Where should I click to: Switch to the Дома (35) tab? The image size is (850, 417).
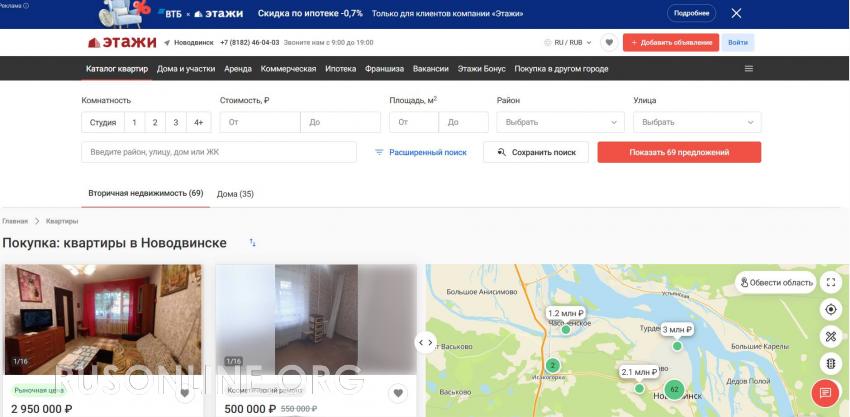235,194
